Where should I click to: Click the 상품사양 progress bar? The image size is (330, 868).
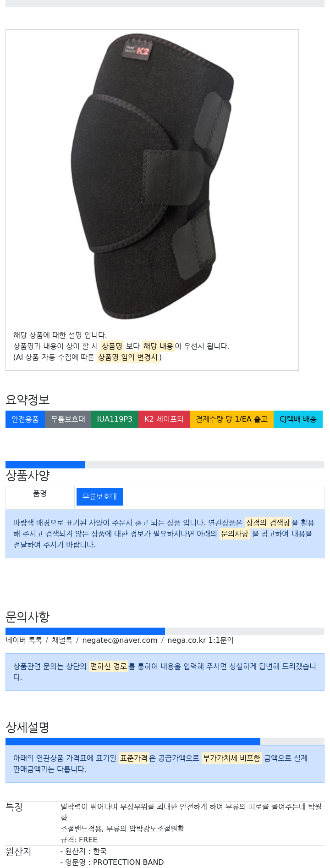tap(165, 465)
